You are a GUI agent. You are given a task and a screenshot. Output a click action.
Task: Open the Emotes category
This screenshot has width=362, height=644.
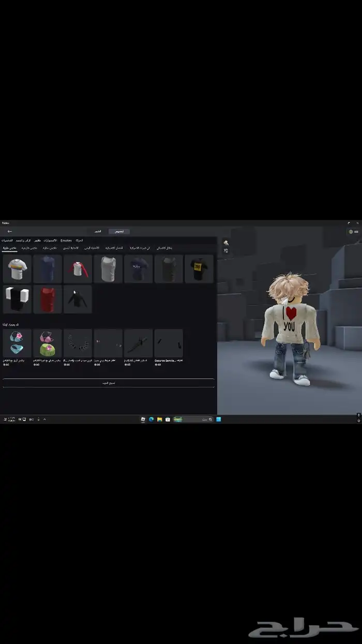66,241
